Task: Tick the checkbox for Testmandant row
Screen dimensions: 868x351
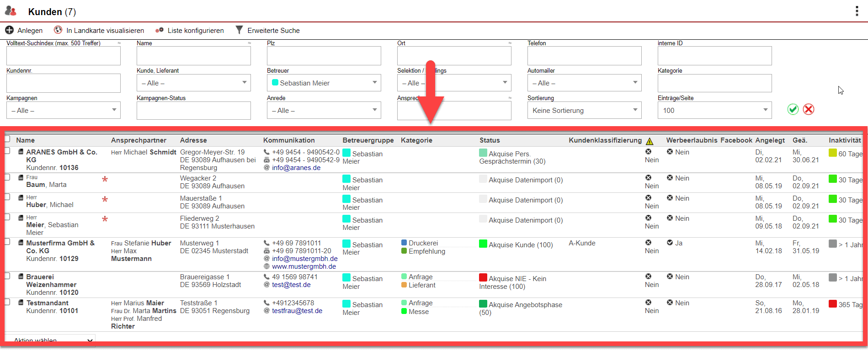Action: point(7,302)
